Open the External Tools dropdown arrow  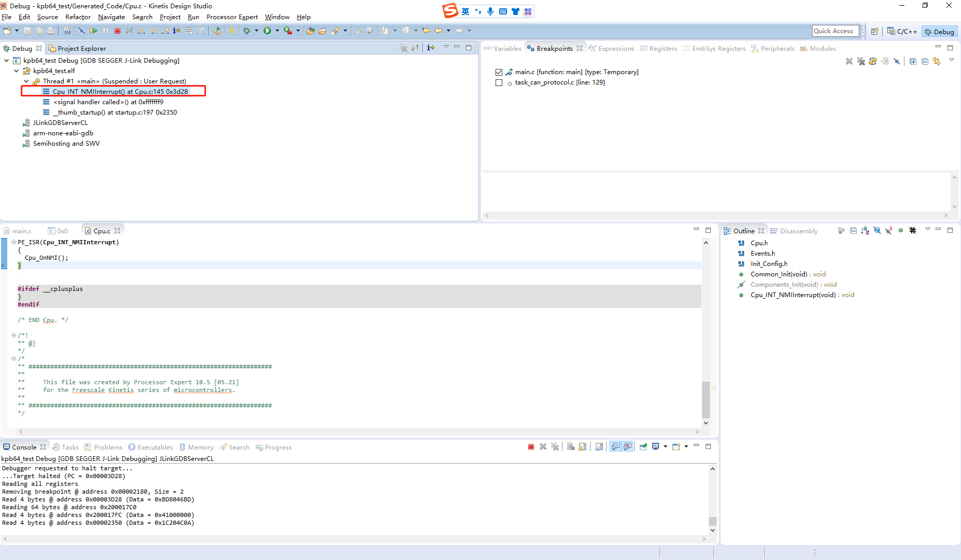pos(298,31)
